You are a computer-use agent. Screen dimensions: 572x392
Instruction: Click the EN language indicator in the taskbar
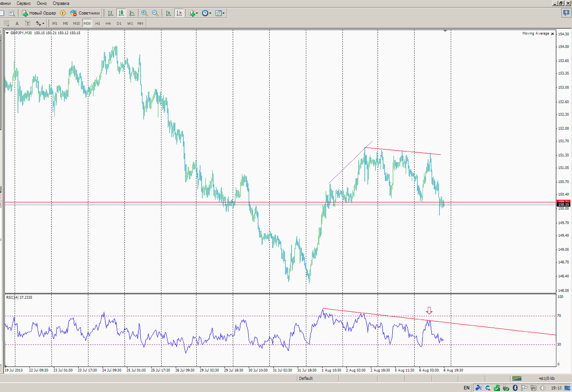coord(467,388)
